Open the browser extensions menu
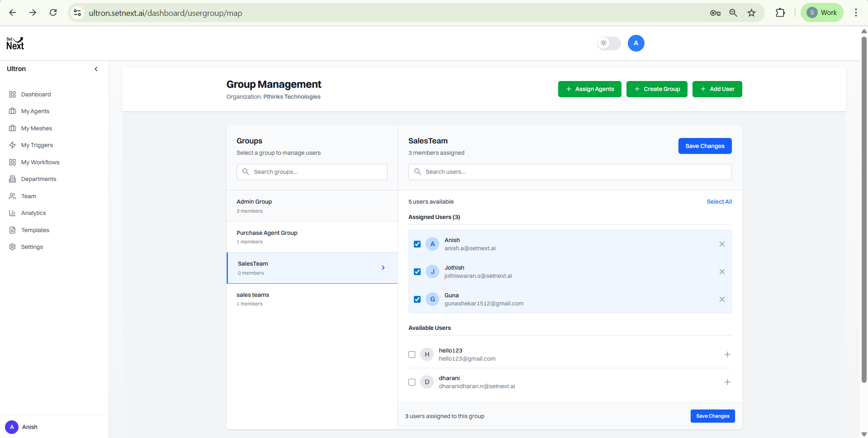 pyautogui.click(x=780, y=13)
